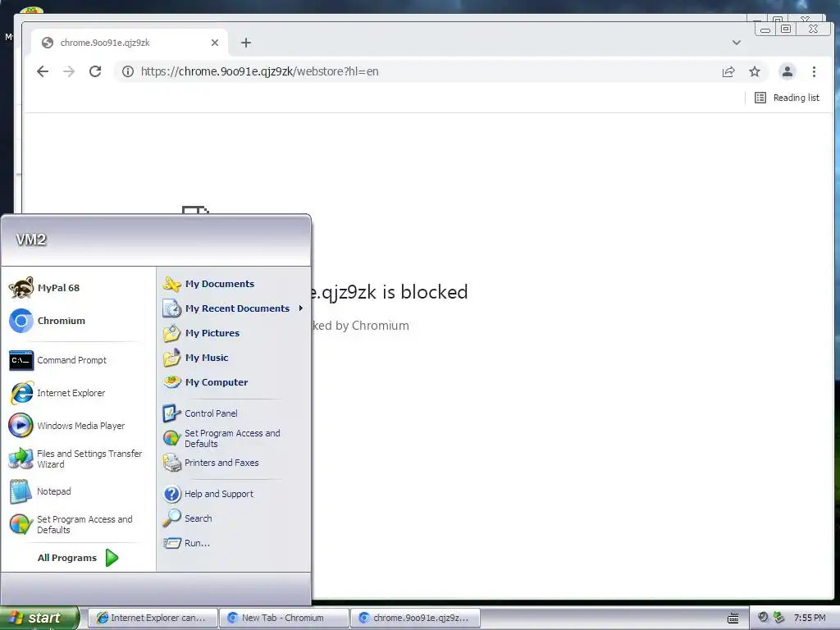Open Set Program Access in right column
This screenshot has height=630, width=840.
233,438
